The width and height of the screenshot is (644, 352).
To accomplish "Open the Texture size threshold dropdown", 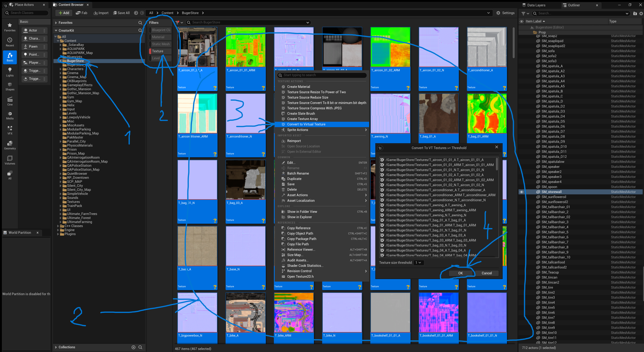I will coord(418,262).
